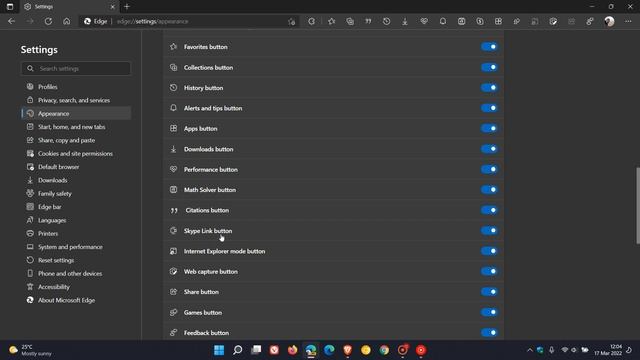Image resolution: width=640 pixels, height=360 pixels.
Task: Navigate back with the back arrow
Action: click(x=11, y=21)
